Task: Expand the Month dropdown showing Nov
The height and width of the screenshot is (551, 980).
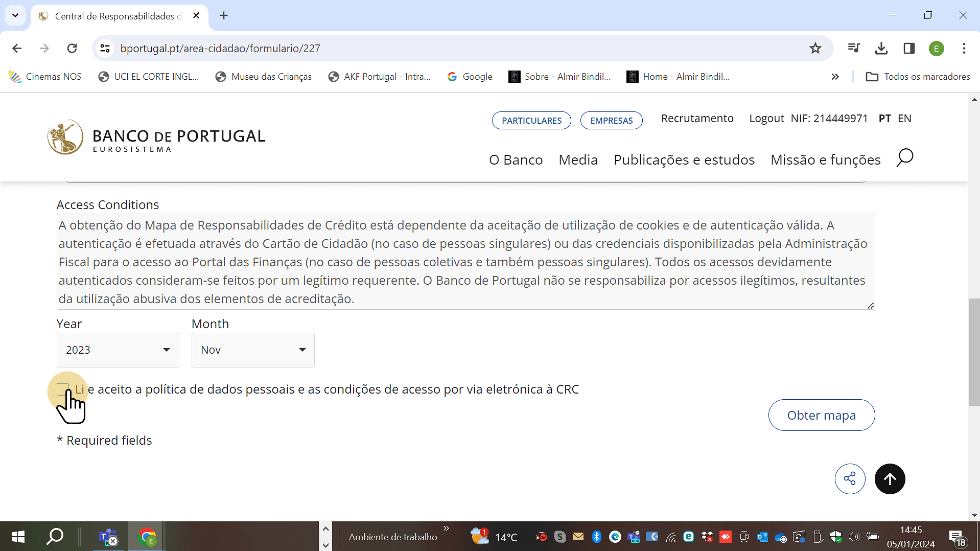Action: pos(252,350)
